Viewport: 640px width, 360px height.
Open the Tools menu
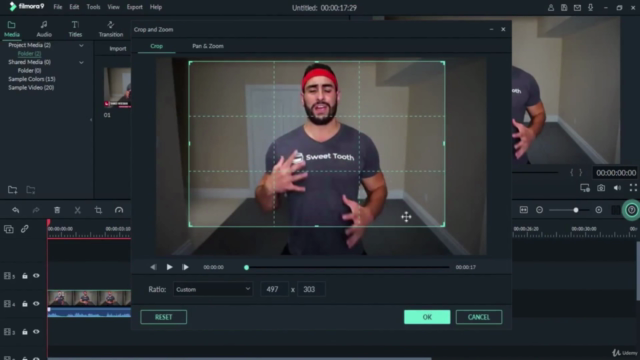click(93, 7)
